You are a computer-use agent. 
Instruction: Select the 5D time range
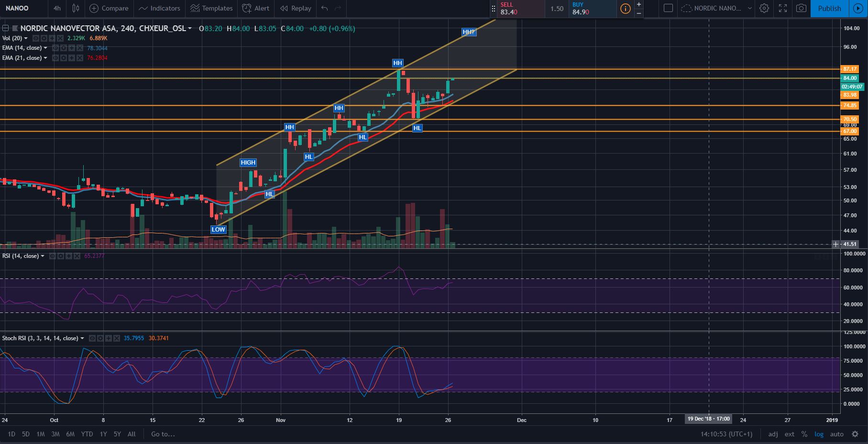click(26, 434)
